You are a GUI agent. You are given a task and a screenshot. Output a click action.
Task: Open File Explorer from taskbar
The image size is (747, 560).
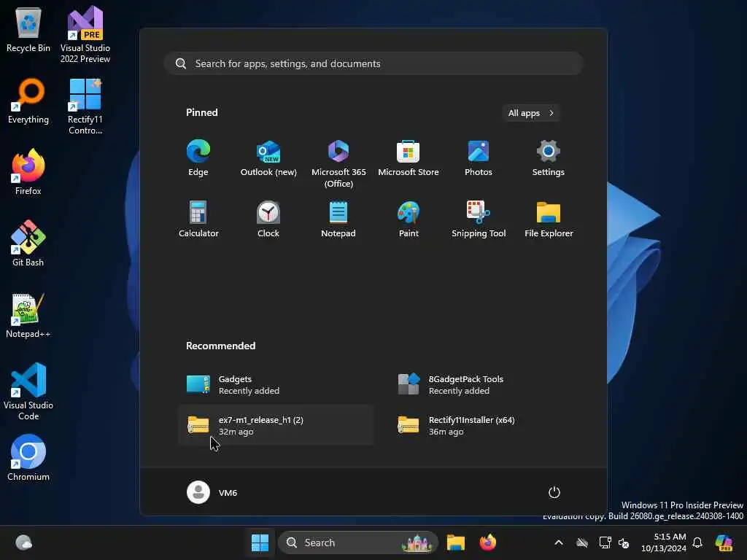click(x=455, y=542)
